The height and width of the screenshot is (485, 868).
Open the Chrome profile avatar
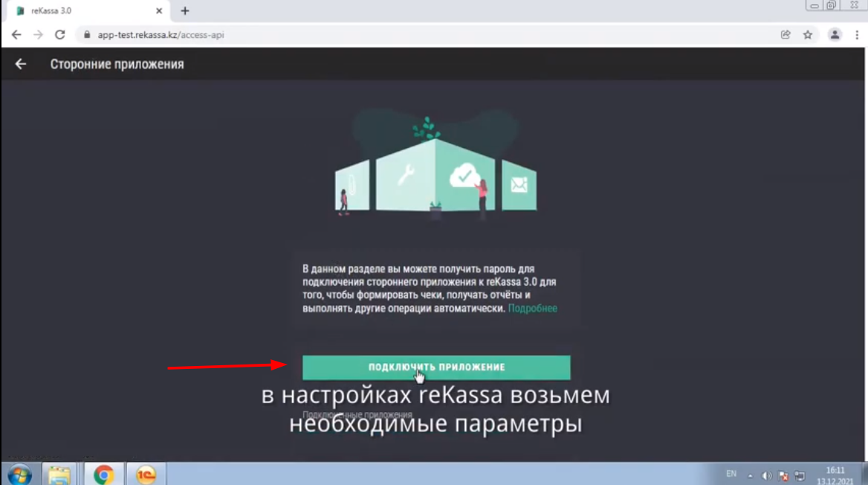[x=835, y=35]
